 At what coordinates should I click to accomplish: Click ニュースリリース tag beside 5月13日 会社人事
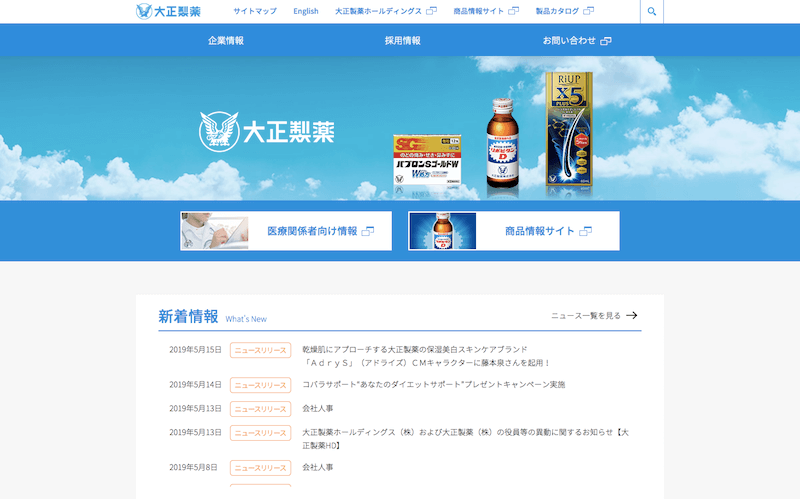coord(261,409)
